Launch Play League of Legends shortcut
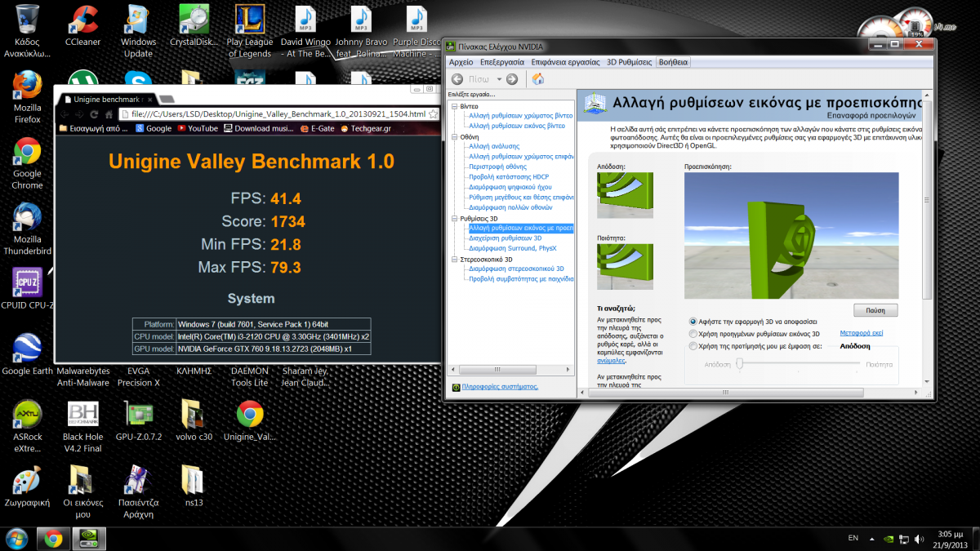Screen dimensions: 980x551 249,33
